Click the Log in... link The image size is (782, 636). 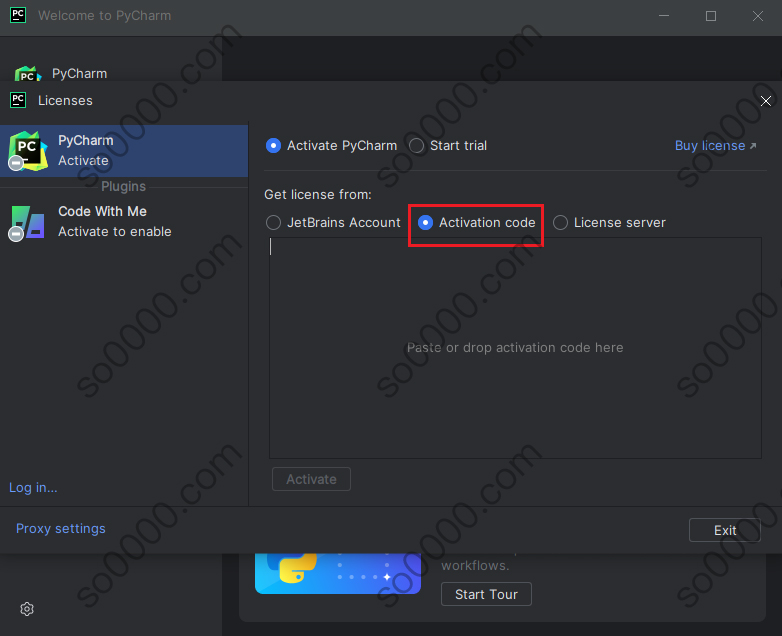coord(33,487)
